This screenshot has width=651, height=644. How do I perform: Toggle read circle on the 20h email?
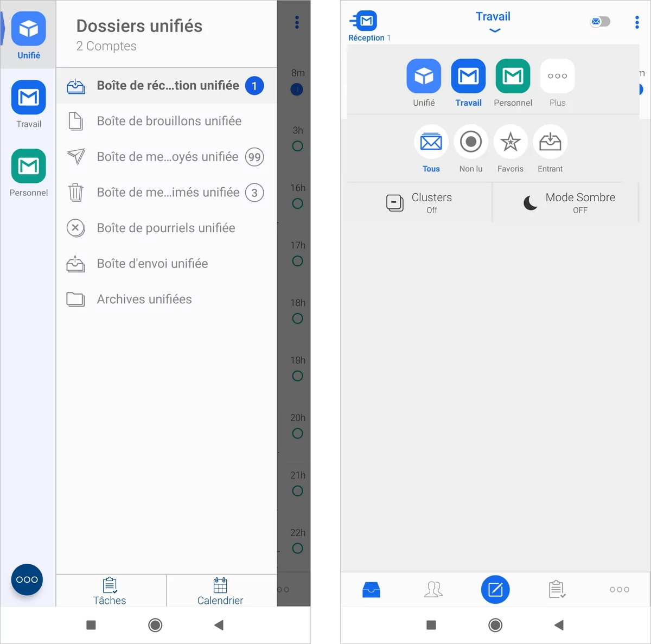coord(297,433)
